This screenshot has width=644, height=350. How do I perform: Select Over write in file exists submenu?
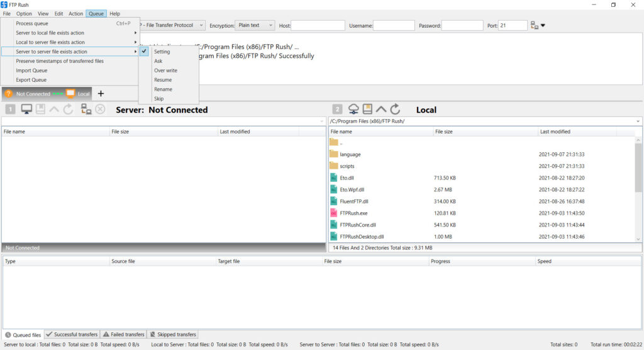(169, 71)
